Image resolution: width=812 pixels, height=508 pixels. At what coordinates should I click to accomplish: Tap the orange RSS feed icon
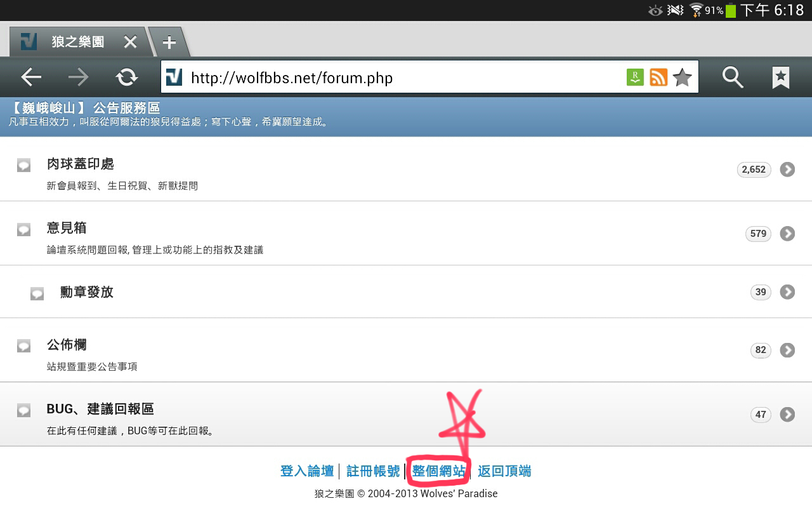point(658,77)
